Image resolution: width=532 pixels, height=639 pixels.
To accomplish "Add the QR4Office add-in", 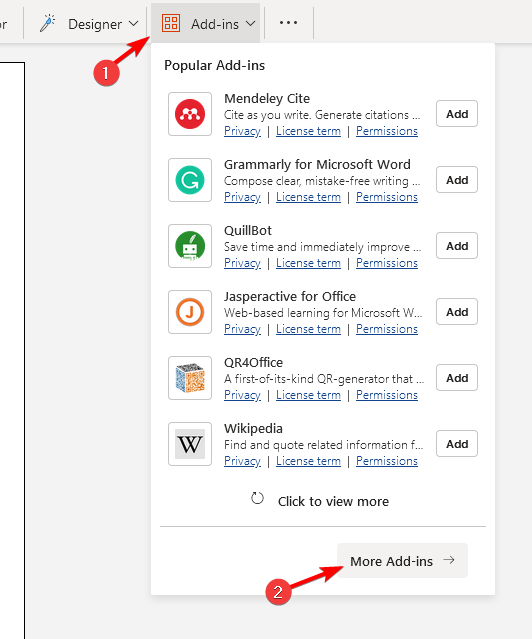I will point(457,378).
